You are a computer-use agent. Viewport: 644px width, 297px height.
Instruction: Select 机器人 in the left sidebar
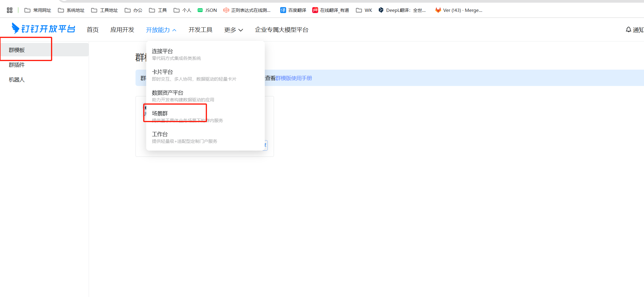pos(17,80)
